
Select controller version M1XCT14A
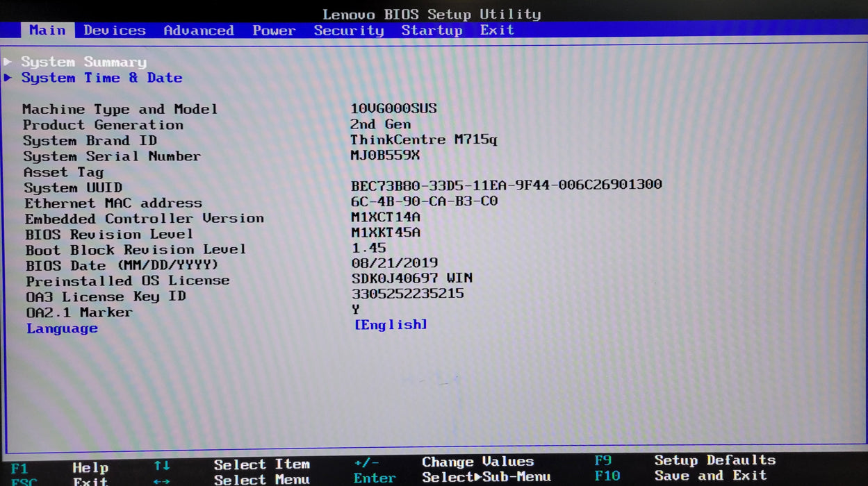[x=386, y=217]
